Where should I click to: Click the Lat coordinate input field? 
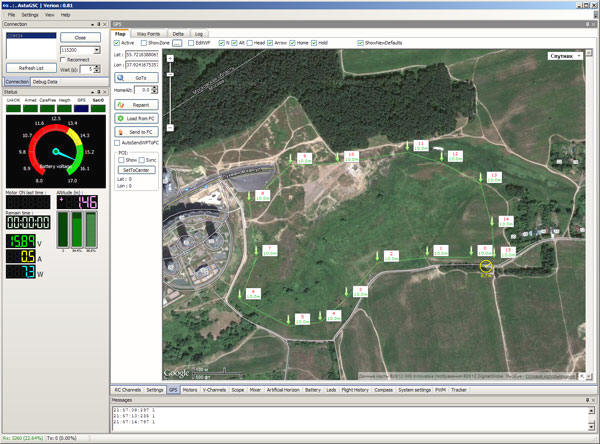point(141,53)
